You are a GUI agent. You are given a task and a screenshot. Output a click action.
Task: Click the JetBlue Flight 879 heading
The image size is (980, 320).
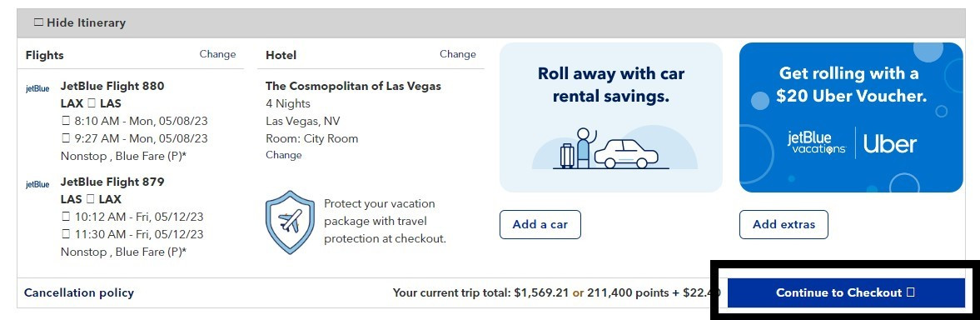[x=112, y=182]
